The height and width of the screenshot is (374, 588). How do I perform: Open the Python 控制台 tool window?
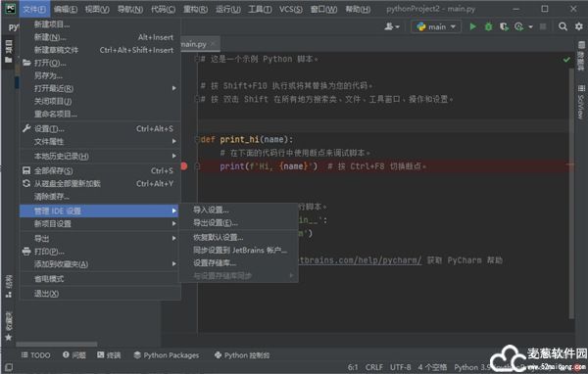(x=242, y=355)
